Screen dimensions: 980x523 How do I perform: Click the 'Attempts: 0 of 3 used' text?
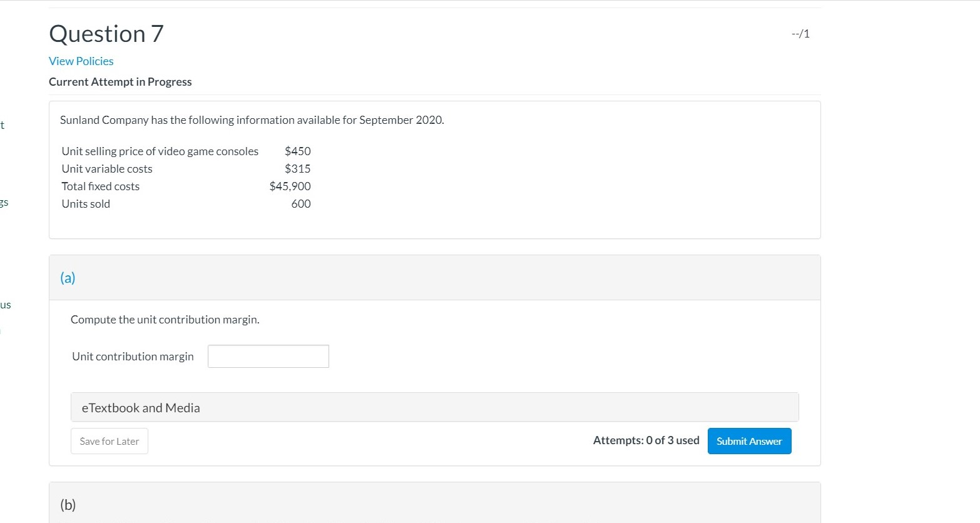tap(646, 440)
